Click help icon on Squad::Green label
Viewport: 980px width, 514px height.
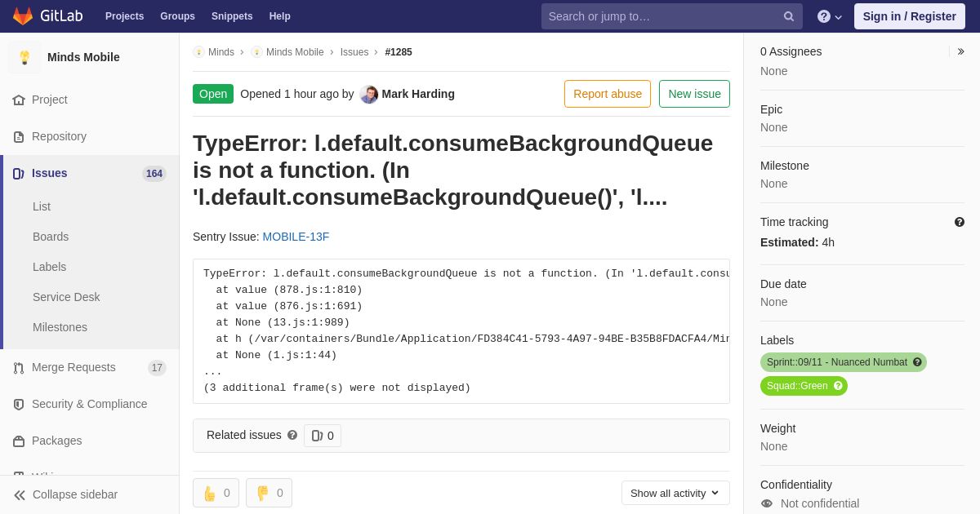(x=838, y=386)
